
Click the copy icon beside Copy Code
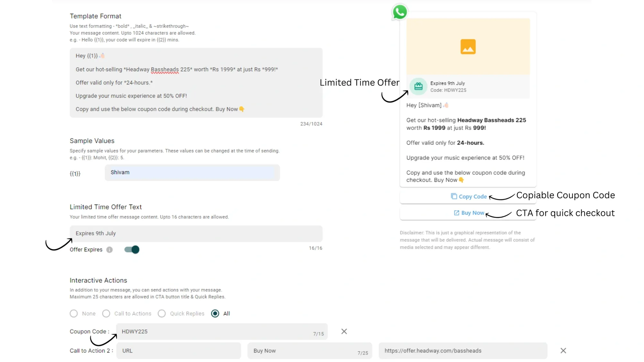(454, 196)
